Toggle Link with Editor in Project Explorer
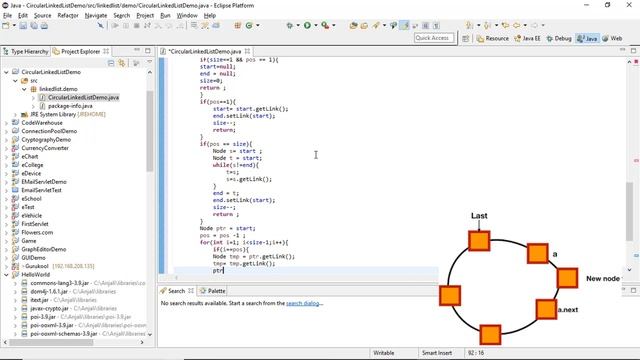640x360 pixels. point(122,63)
